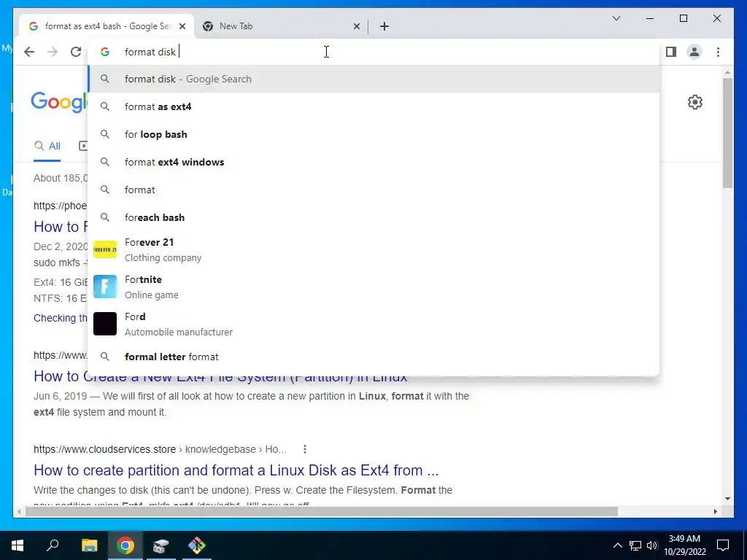Click the scroll-down arrow on the scrollbar
The image size is (747, 560).
727,499
